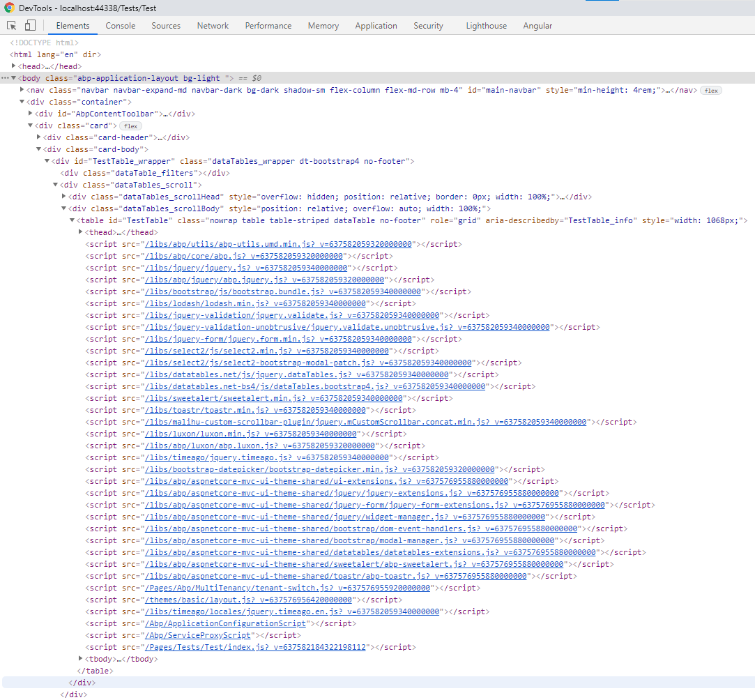The height and width of the screenshot is (700, 755).
Task: Select the Lighthouse tab
Action: click(487, 26)
